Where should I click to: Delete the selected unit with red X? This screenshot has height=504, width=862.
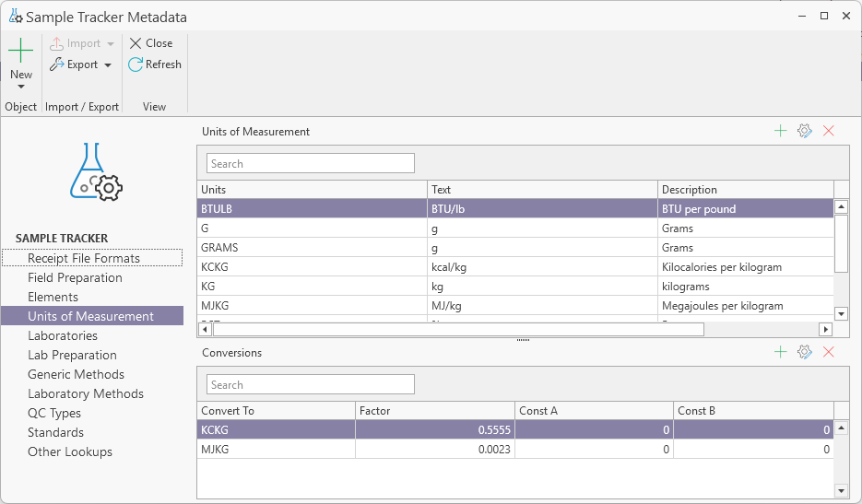coord(828,132)
